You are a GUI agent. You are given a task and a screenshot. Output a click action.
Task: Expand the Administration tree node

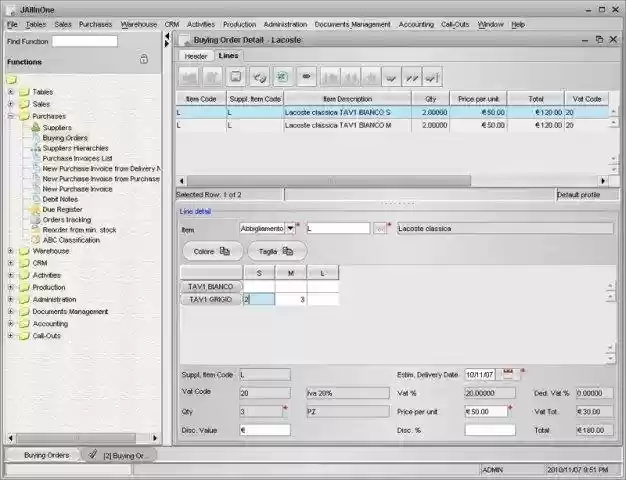[11, 299]
